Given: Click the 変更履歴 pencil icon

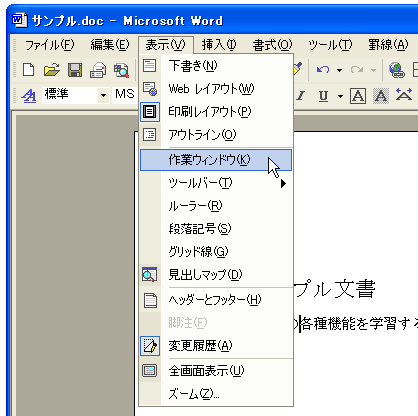Looking at the screenshot, I should [x=150, y=346].
